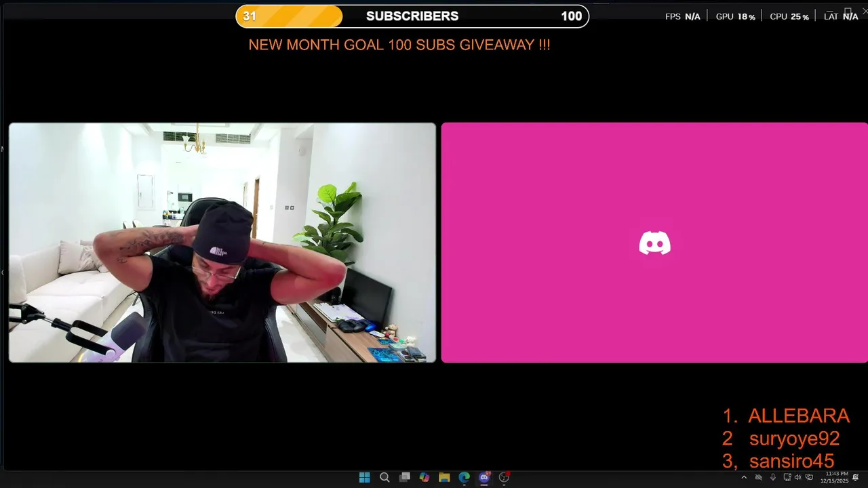Click the microphone tray icon
This screenshot has height=488, width=868.
[772, 477]
